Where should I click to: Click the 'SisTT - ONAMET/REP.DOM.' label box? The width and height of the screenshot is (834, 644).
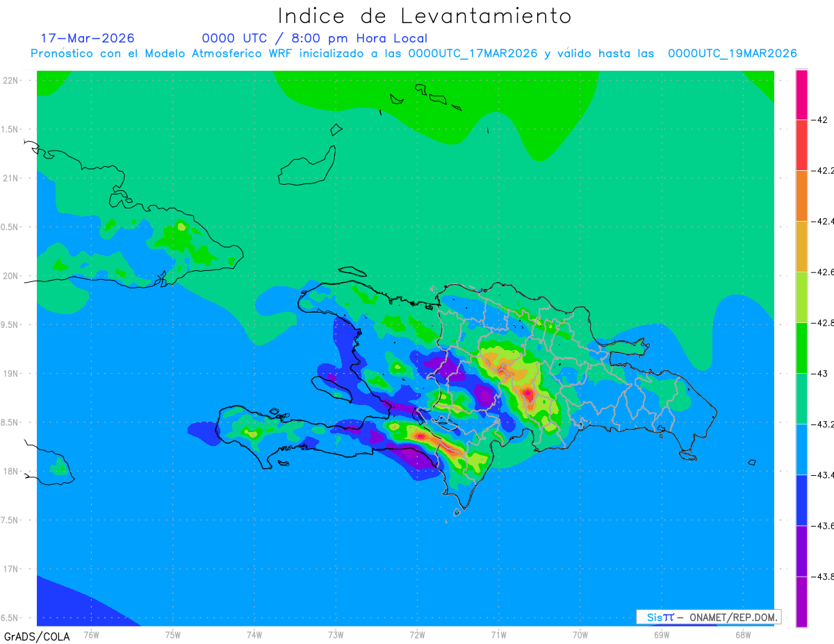coord(709,617)
